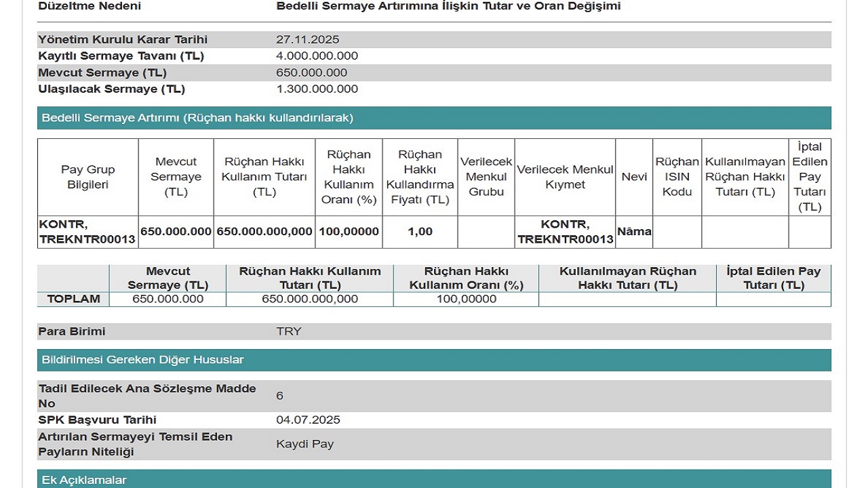Viewport: 868px width, 488px height.
Task: Click the TOPLAM row label
Action: pyautogui.click(x=73, y=299)
